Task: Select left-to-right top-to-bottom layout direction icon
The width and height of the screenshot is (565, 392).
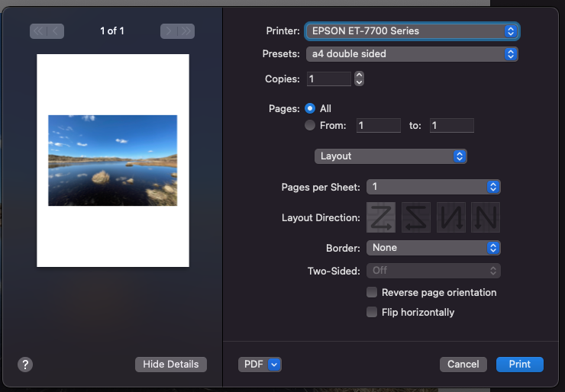Action: click(x=381, y=217)
